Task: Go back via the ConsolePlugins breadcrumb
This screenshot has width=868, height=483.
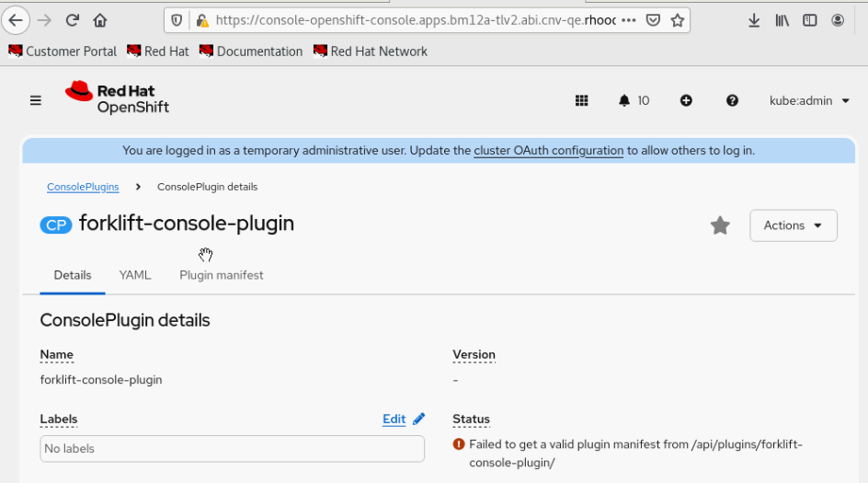Action: tap(83, 187)
